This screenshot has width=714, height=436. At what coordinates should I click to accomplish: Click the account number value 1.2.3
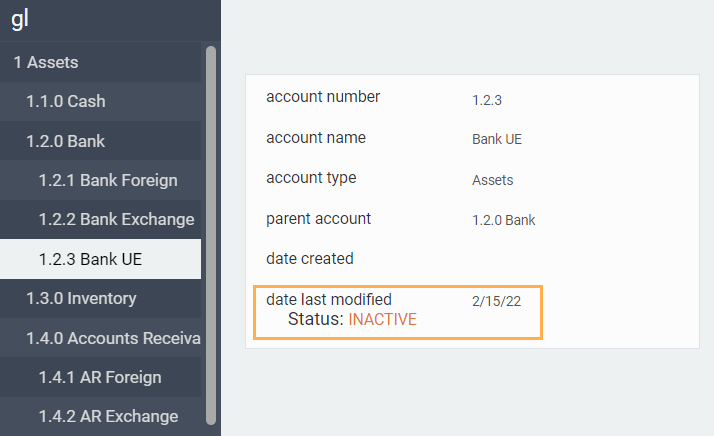click(x=489, y=100)
